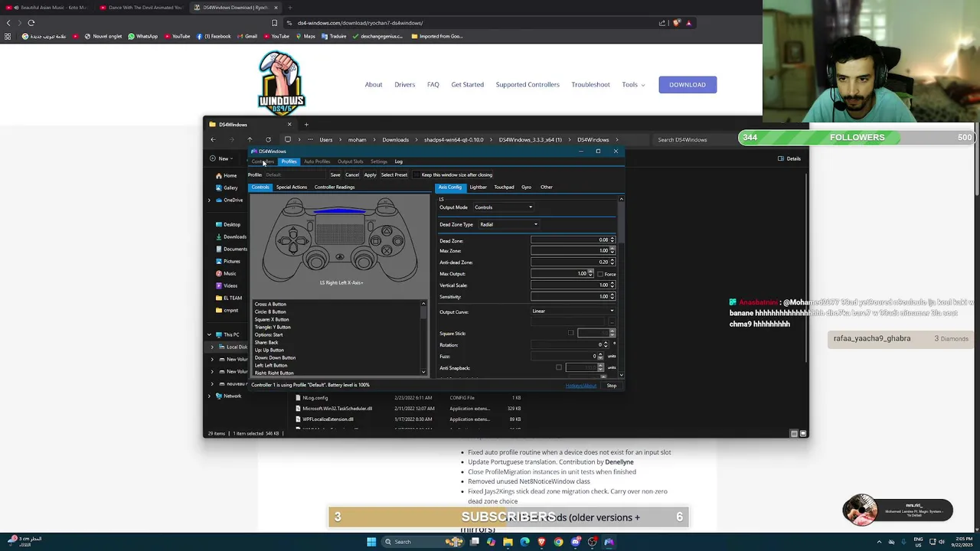
Task: Click the browser back arrow
Action: 8,23
